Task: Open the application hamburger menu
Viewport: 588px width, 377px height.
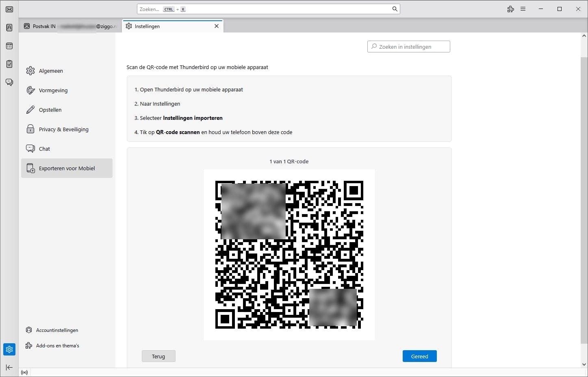Action: [523, 9]
